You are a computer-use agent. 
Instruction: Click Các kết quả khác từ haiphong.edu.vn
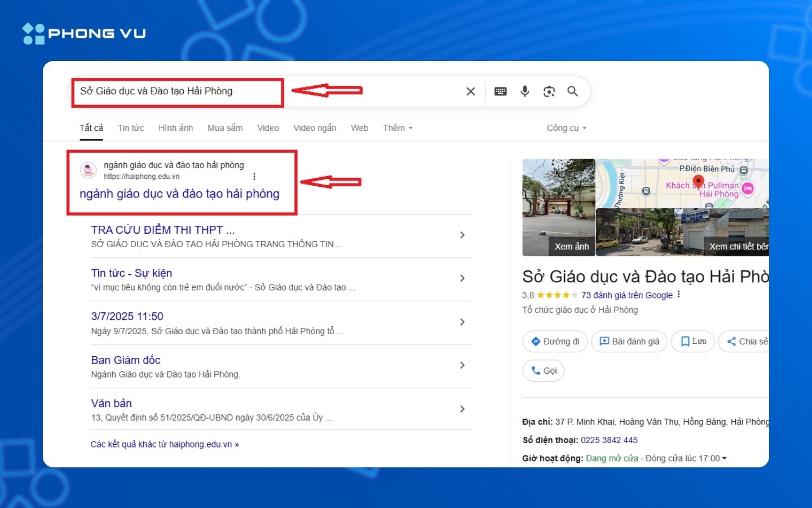(164, 444)
